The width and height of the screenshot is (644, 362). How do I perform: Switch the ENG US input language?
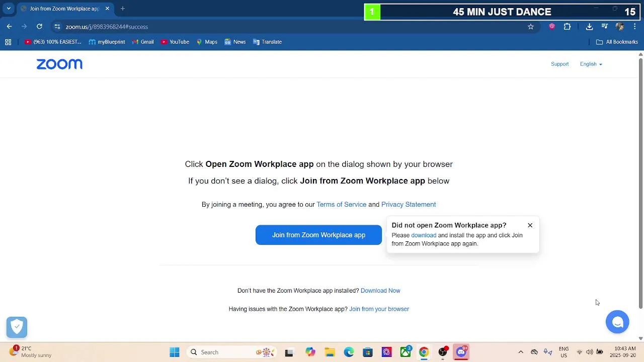pos(564,352)
